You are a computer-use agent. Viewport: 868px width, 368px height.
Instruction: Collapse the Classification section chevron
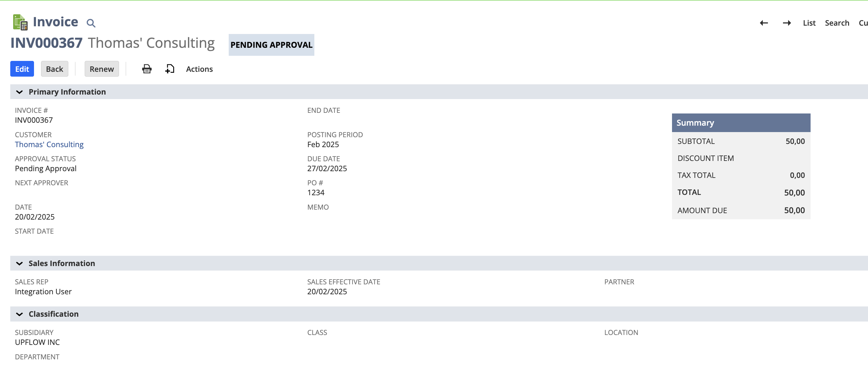[20, 314]
